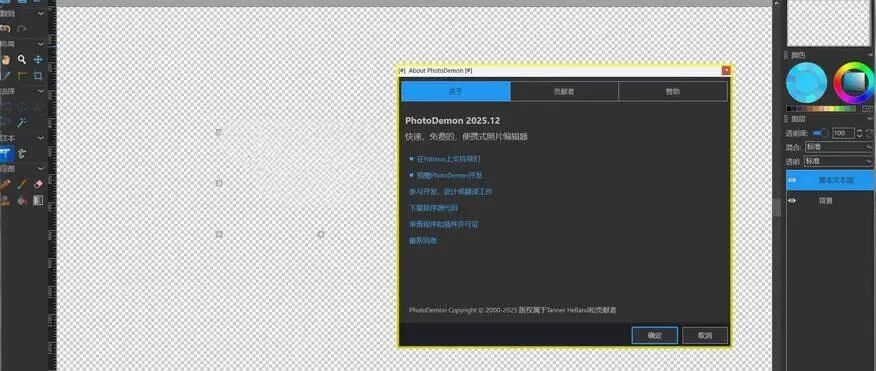876x371 pixels.
Task: Collapse the paint tool group chevron
Action: [41, 168]
